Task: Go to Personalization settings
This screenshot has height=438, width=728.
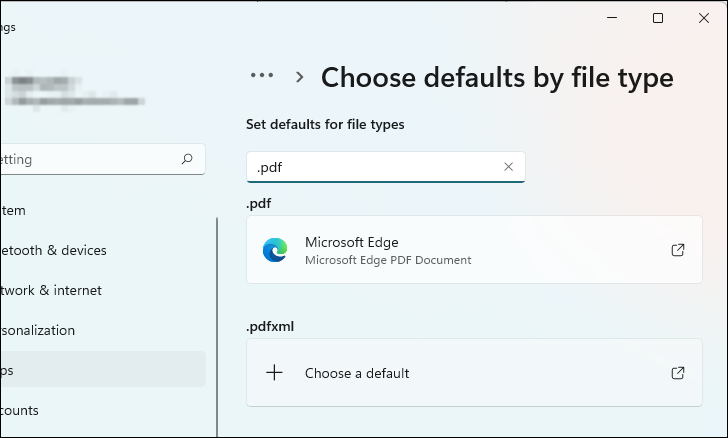Action: pos(40,330)
